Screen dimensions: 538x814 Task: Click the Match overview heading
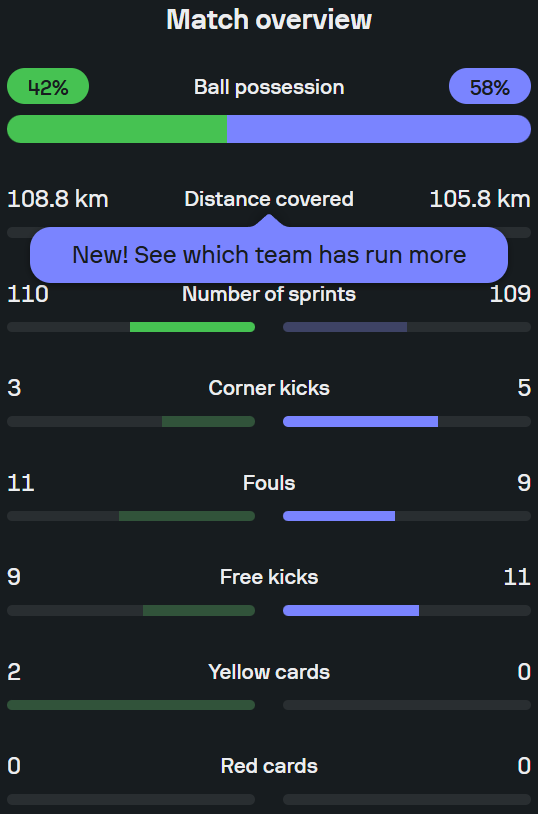[x=269, y=20]
